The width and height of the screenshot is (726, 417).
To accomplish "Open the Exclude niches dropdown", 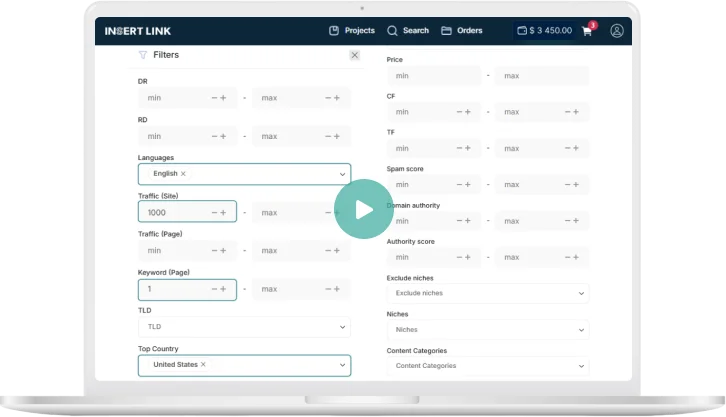I will pos(581,294).
